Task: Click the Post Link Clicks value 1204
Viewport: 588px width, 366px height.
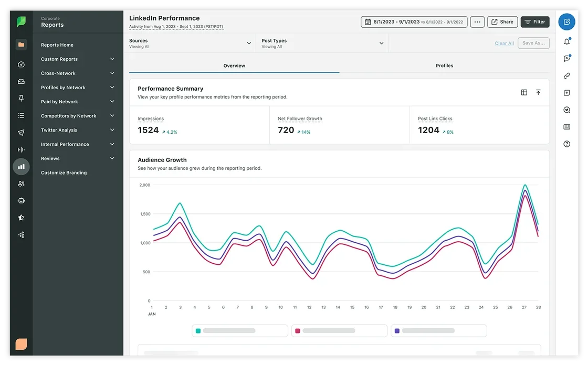Action: pos(428,130)
